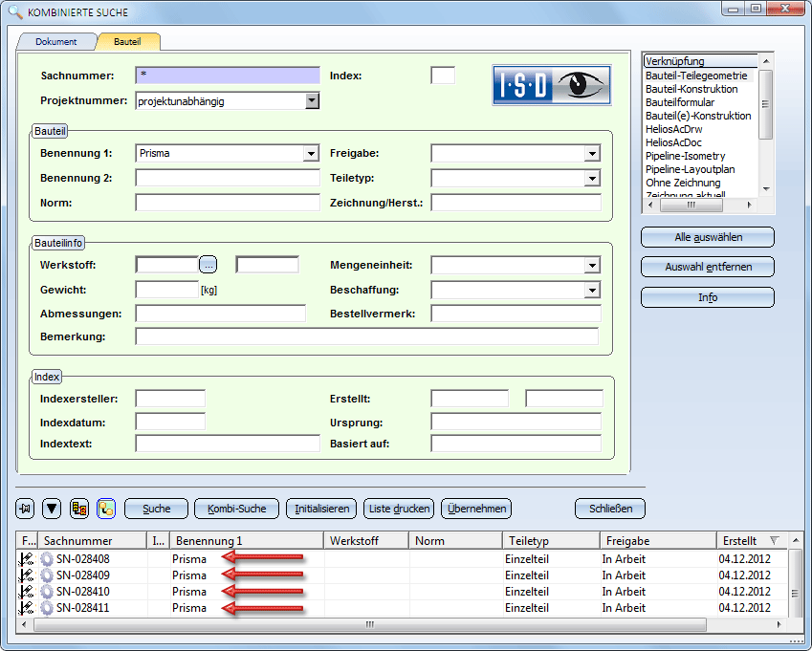The width and height of the screenshot is (812, 651).
Task: Switch to the Dokument tab
Action: pos(55,42)
